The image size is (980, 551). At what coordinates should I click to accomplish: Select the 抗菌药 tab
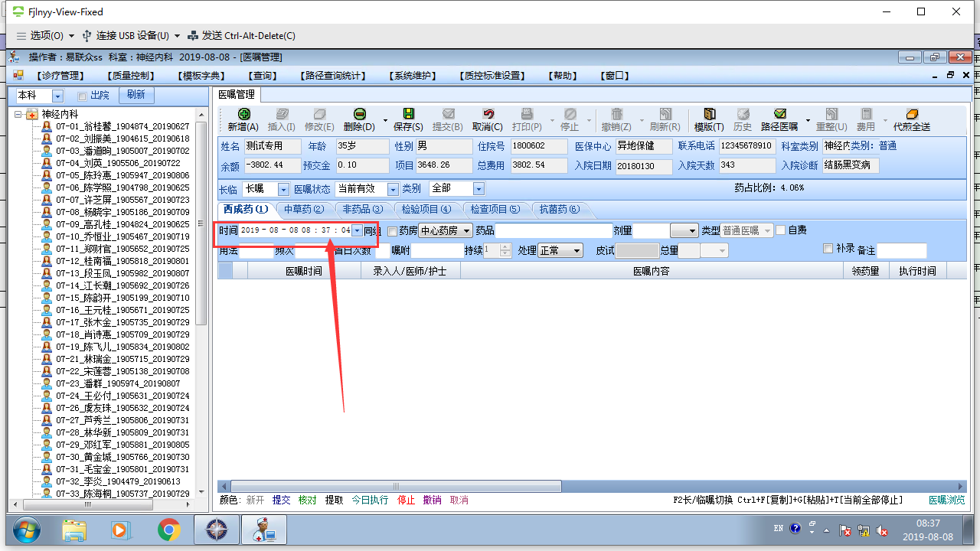pos(559,209)
